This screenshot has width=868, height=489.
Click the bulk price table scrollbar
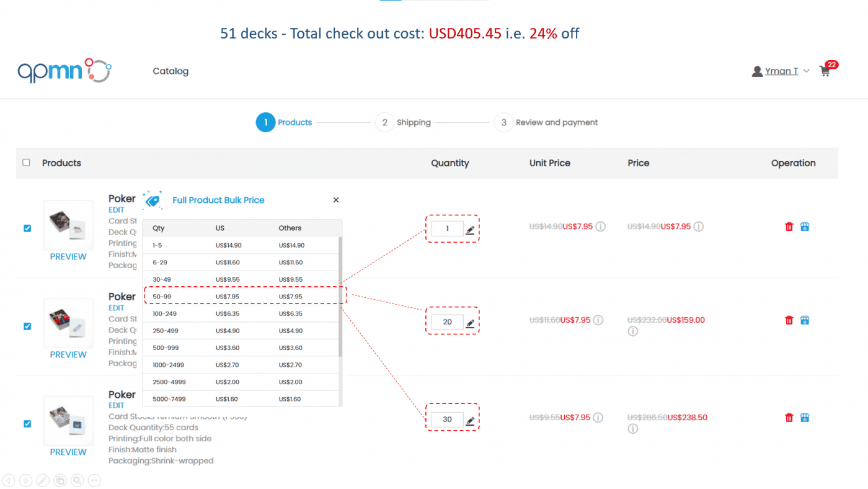tap(340, 298)
